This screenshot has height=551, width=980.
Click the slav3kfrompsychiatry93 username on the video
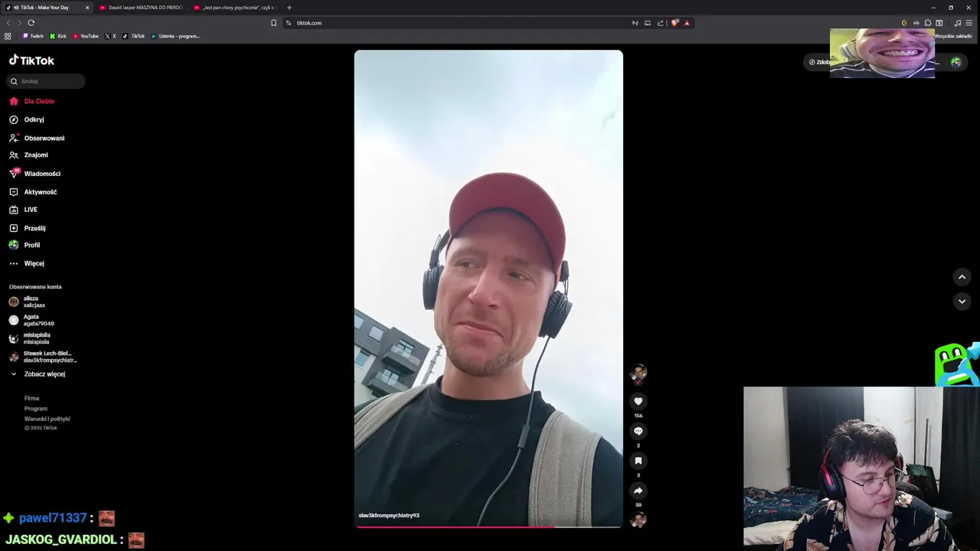pos(389,515)
